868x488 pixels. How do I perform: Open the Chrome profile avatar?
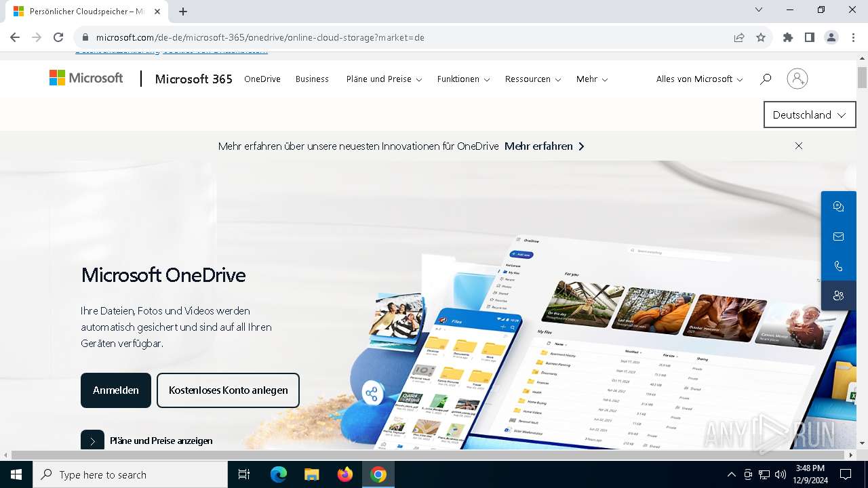[x=831, y=37]
